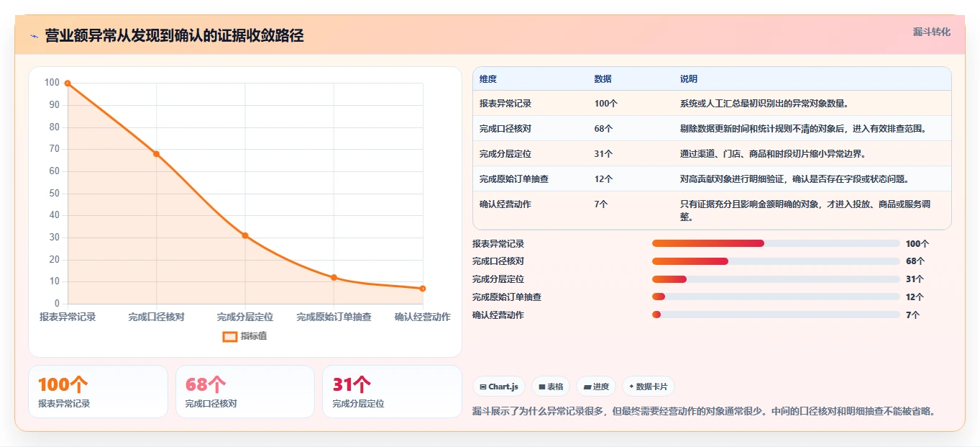Click the 确认经营动作 x-axis label

coord(423,317)
